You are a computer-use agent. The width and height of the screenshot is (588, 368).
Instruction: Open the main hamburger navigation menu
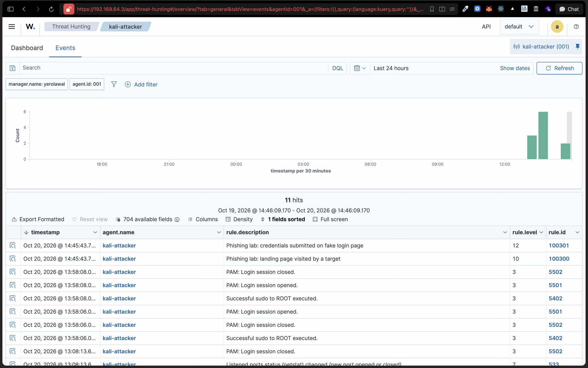click(12, 26)
